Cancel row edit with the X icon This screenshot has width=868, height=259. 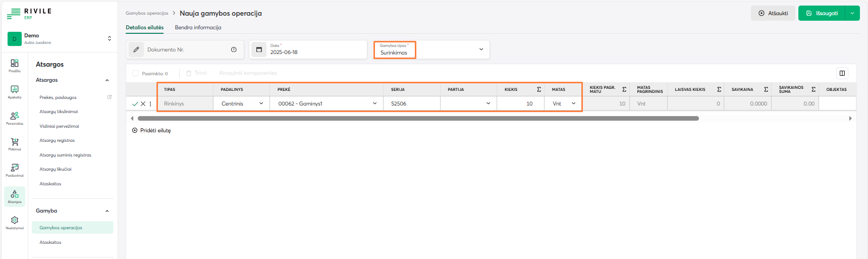[x=143, y=104]
